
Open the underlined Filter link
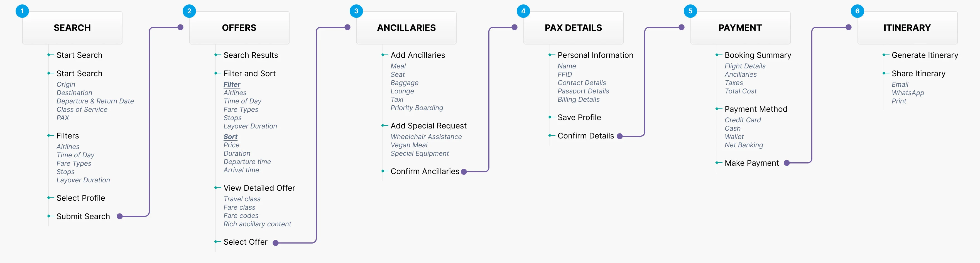232,84
